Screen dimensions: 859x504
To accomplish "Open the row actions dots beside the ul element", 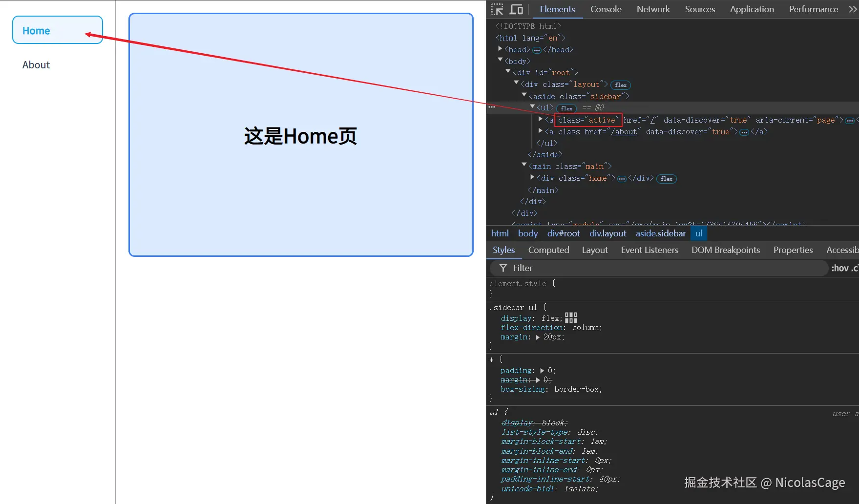I will pos(492,107).
